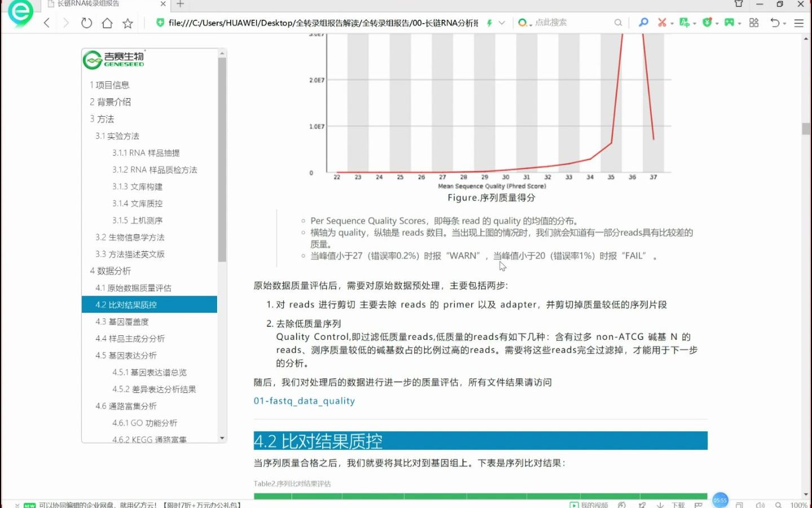Open 3.1.3 文库构建 entry

click(137, 187)
